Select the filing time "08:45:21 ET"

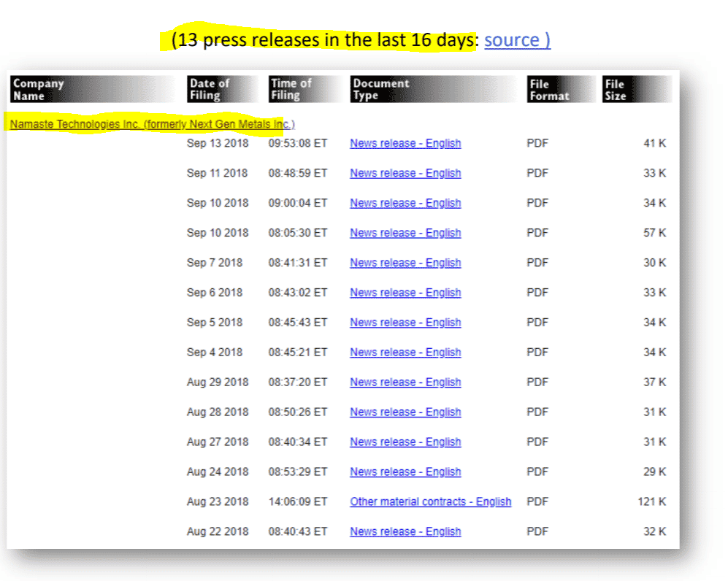(x=298, y=353)
